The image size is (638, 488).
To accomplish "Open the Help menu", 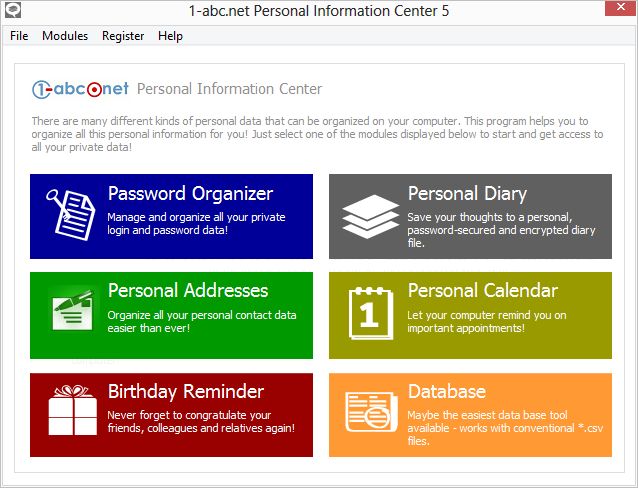I will 170,36.
